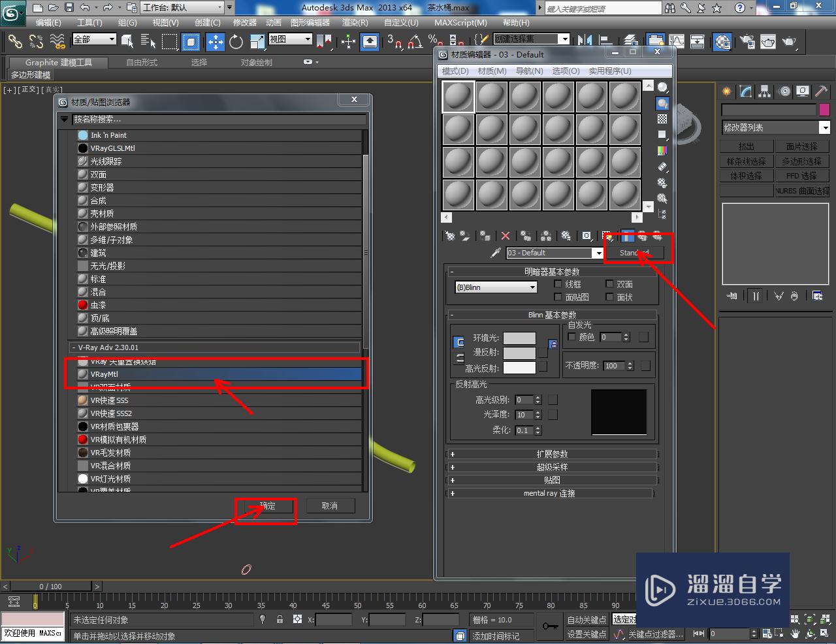Open 实用程序(U) menu in Material Editor
Screen dimensions: 836x644
(x=610, y=71)
